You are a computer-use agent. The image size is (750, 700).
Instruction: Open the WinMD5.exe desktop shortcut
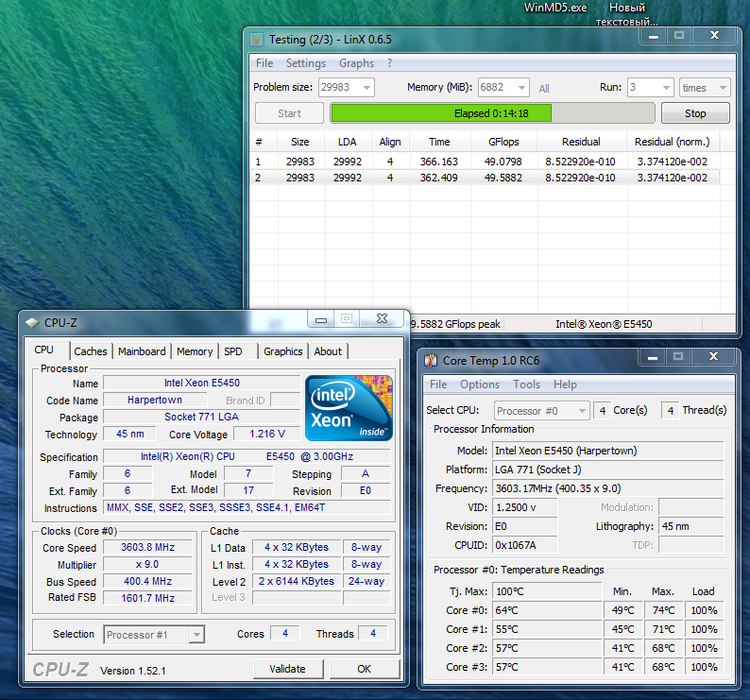click(555, 8)
